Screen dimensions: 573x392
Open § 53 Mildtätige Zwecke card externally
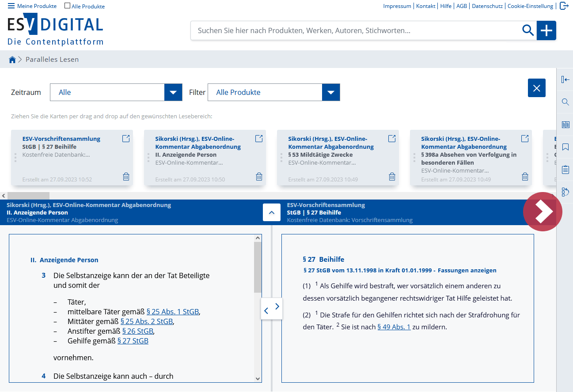[x=392, y=139]
